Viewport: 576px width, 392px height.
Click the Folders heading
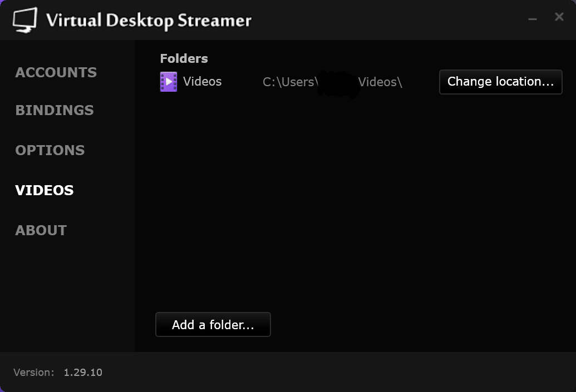pyautogui.click(x=184, y=58)
